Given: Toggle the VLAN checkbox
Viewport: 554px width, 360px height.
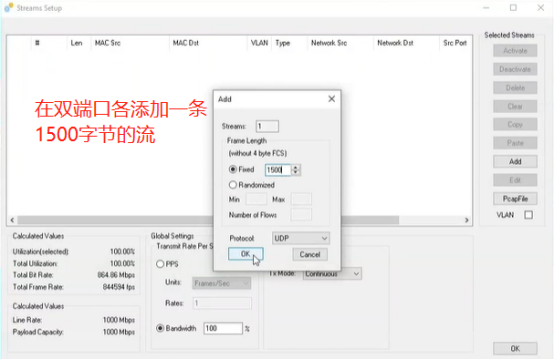Looking at the screenshot, I should click(529, 215).
